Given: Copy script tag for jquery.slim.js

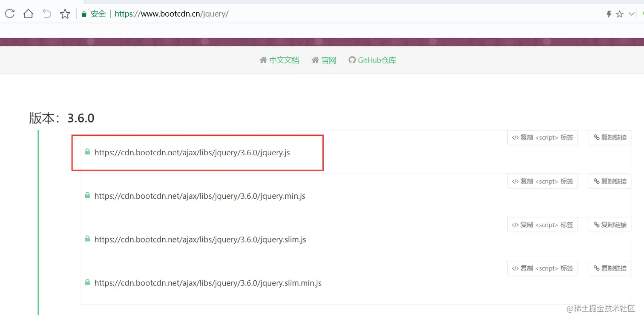Looking at the screenshot, I should [542, 225].
